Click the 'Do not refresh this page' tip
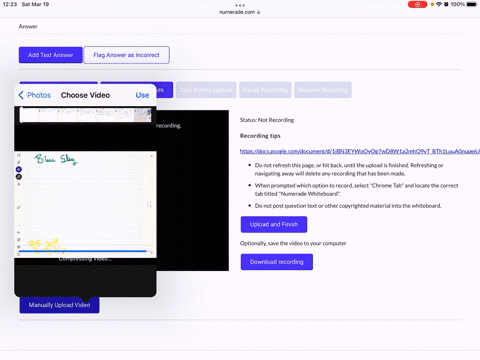This screenshot has height=360, width=480. click(x=349, y=169)
